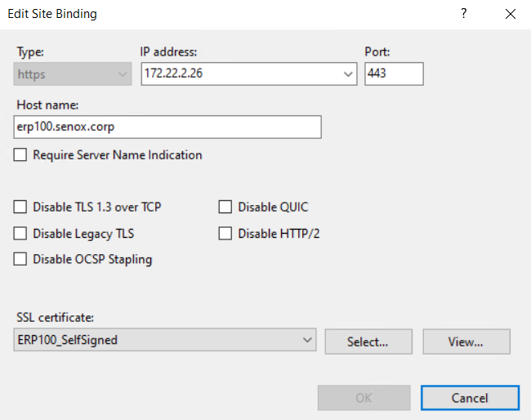This screenshot has width=531, height=420.
Task: Click the help question mark icon
Action: 464,14
